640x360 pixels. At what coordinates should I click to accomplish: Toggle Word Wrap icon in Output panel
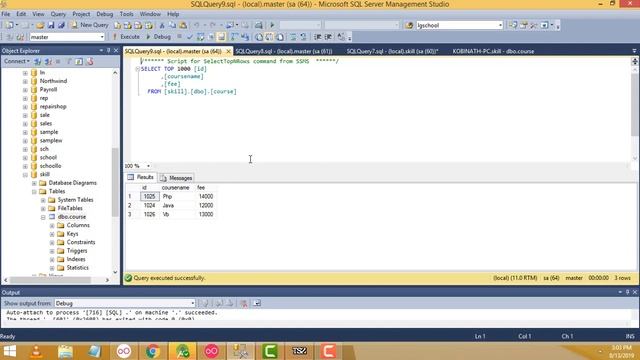coord(257,303)
